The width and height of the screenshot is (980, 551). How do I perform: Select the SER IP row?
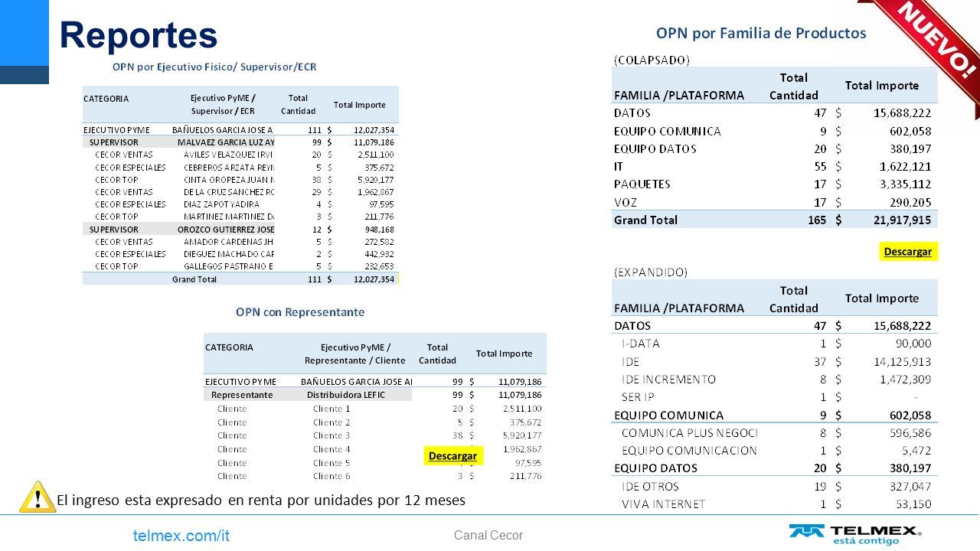(x=774, y=397)
